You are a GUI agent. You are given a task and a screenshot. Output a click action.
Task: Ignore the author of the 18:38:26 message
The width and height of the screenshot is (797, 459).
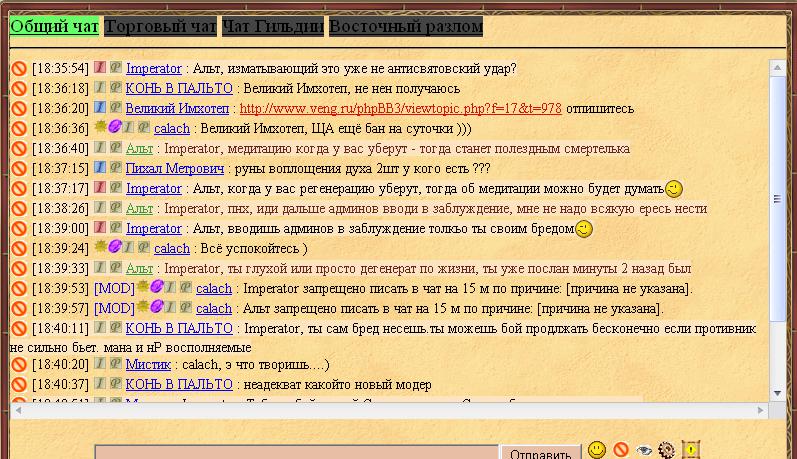(x=19, y=208)
